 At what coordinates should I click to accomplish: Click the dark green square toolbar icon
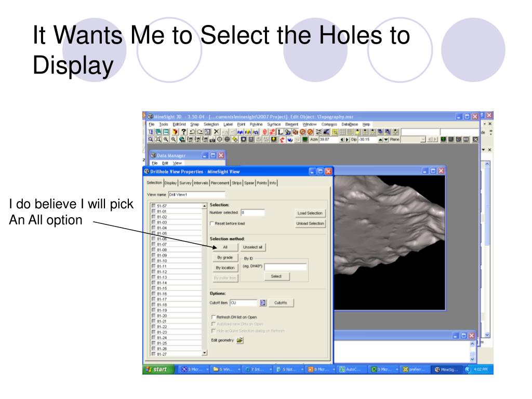click(x=304, y=139)
